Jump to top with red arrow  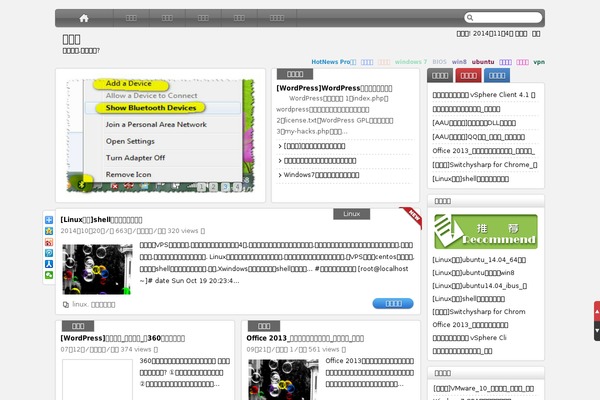597,312
